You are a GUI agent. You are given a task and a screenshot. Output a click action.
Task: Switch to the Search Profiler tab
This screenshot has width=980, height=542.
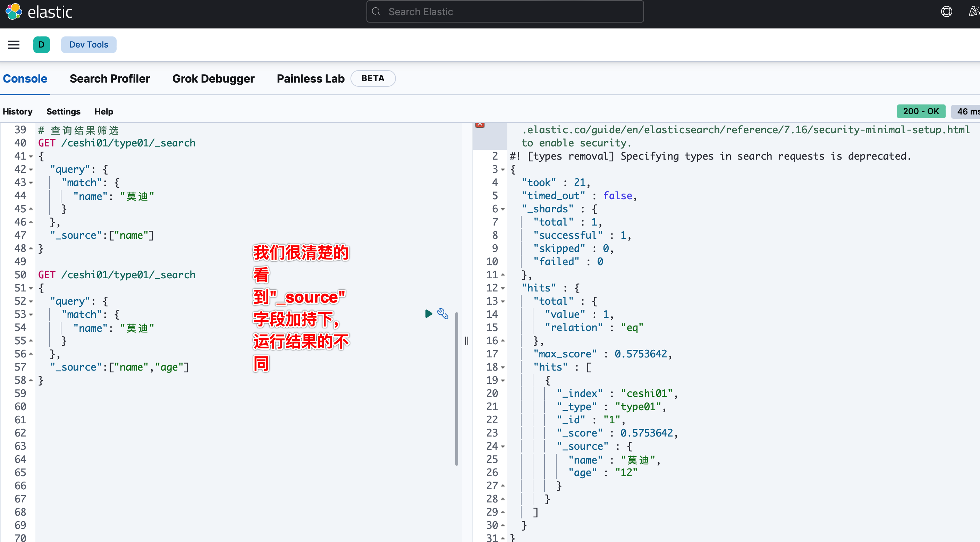click(x=110, y=79)
